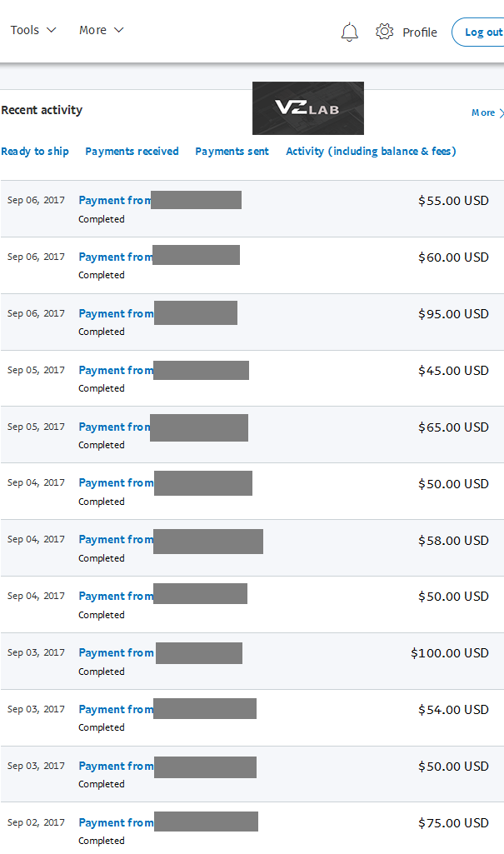Open the notifications bell icon
This screenshot has width=504, height=854.
coord(349,32)
